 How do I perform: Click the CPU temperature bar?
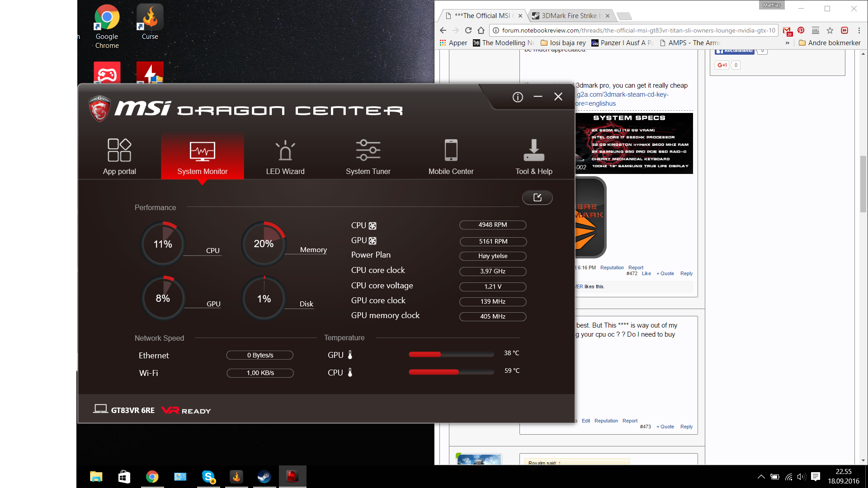(x=451, y=372)
